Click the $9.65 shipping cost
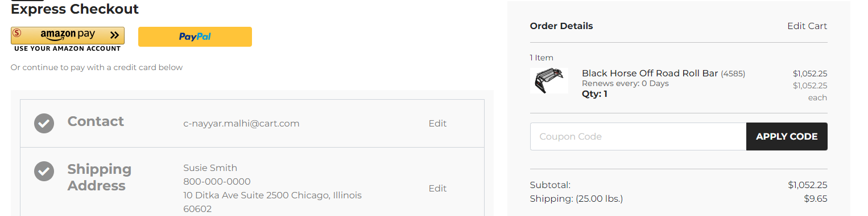The width and height of the screenshot is (868, 216). [x=815, y=198]
